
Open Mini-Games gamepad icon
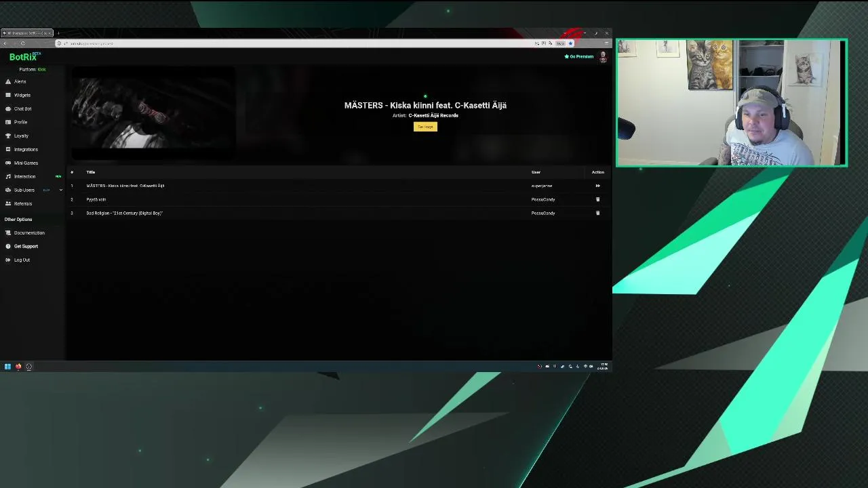point(8,163)
